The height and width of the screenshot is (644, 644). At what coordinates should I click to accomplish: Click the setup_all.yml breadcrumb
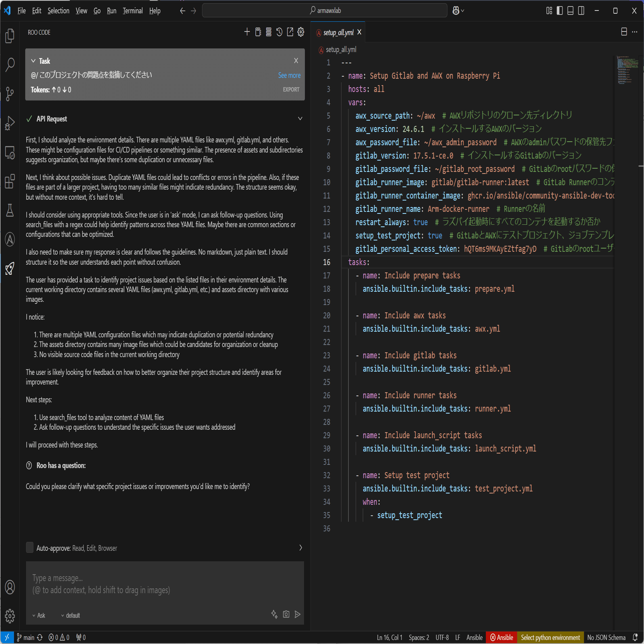[337, 50]
